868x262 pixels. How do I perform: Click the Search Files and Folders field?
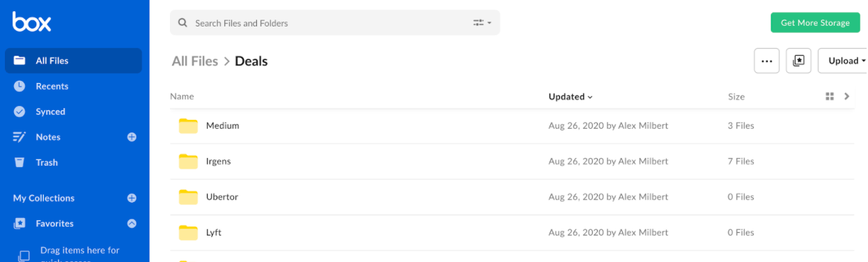[335, 23]
